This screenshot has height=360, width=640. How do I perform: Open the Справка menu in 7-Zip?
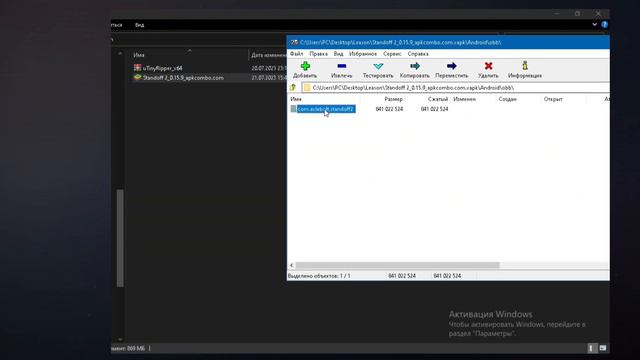(418, 53)
